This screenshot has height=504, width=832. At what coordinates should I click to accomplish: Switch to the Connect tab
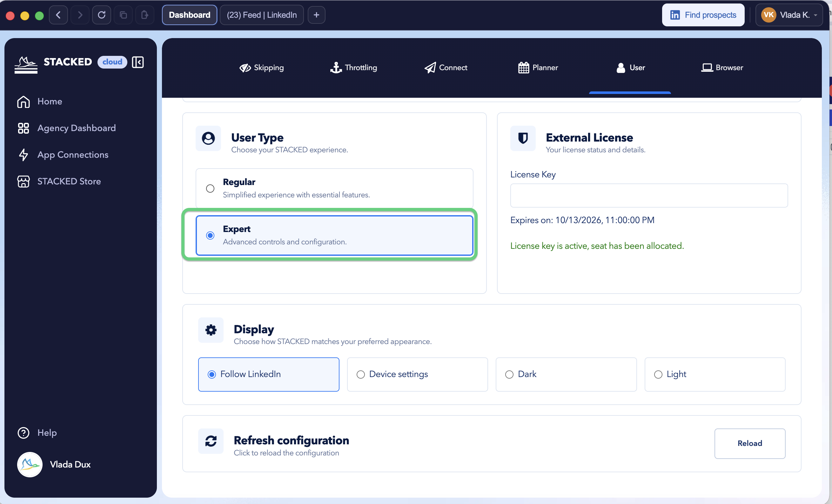coord(446,68)
